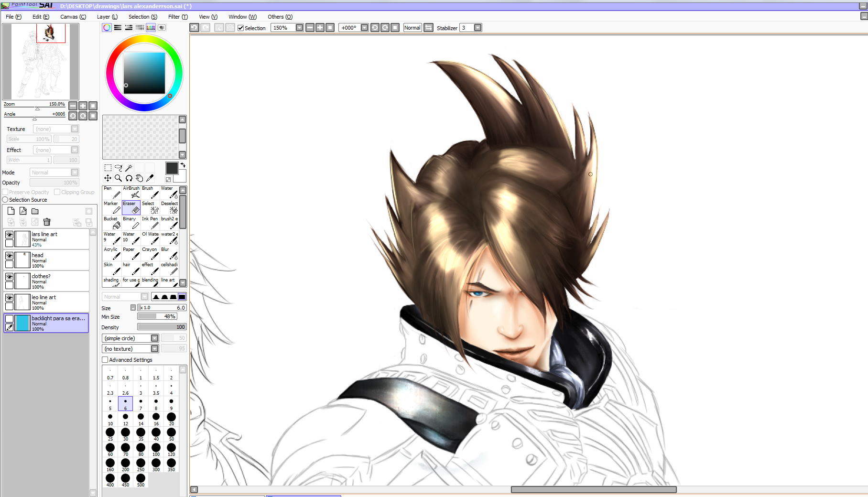This screenshot has height=497, width=868.
Task: Select the Marker tool
Action: [x=112, y=207]
